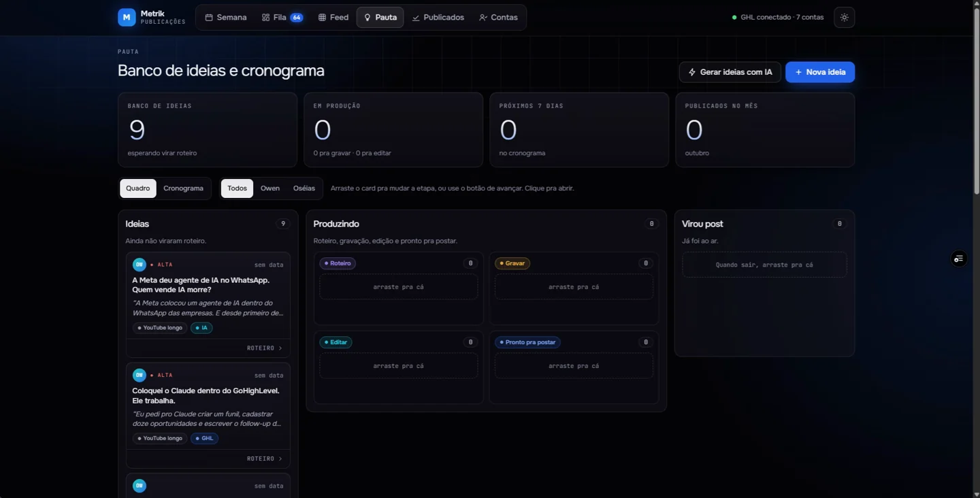The width and height of the screenshot is (980, 498).
Task: Open the Semana tab
Action: coord(226,18)
